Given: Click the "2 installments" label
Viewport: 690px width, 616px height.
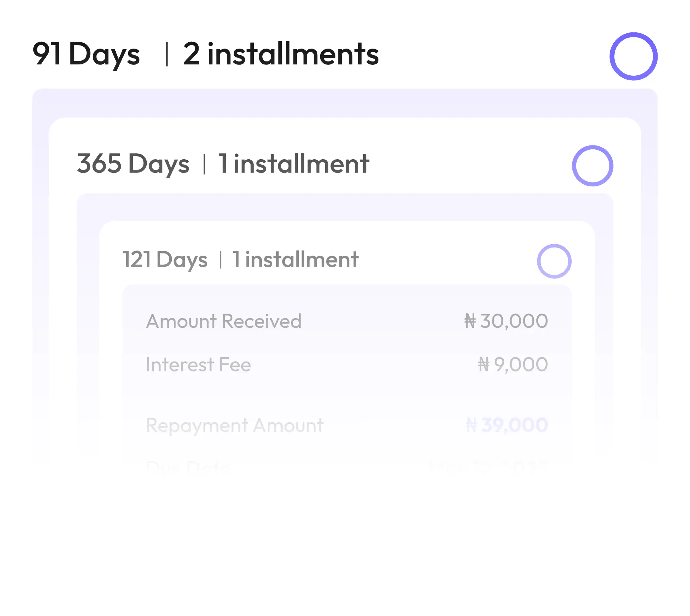Looking at the screenshot, I should pos(281,54).
